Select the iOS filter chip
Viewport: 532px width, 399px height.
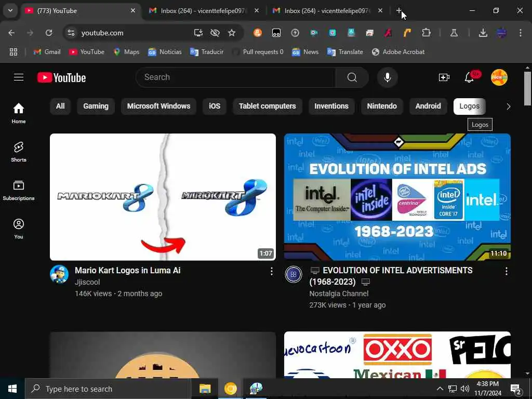tap(215, 106)
